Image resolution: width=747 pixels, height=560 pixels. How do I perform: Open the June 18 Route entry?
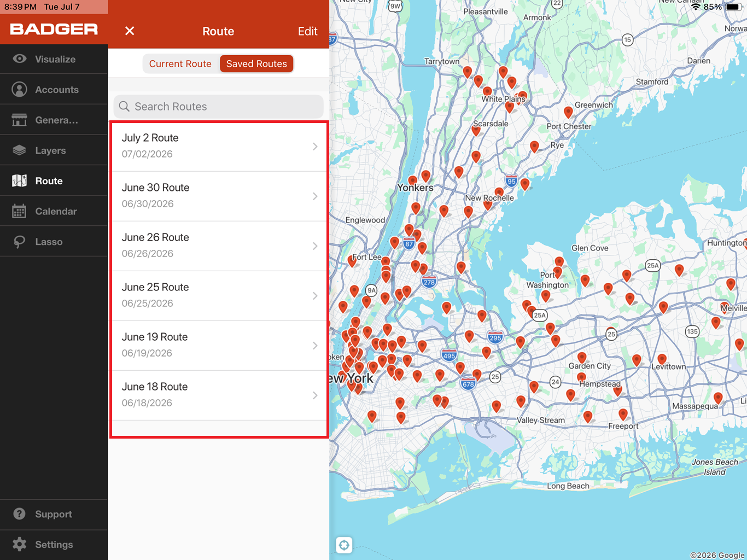pyautogui.click(x=219, y=395)
